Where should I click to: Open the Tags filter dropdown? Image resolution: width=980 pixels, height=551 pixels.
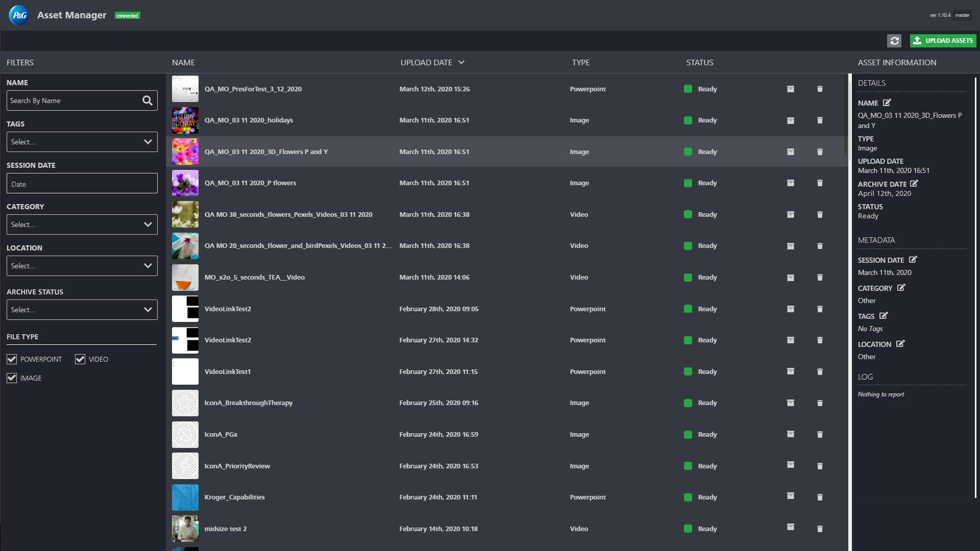click(x=82, y=142)
